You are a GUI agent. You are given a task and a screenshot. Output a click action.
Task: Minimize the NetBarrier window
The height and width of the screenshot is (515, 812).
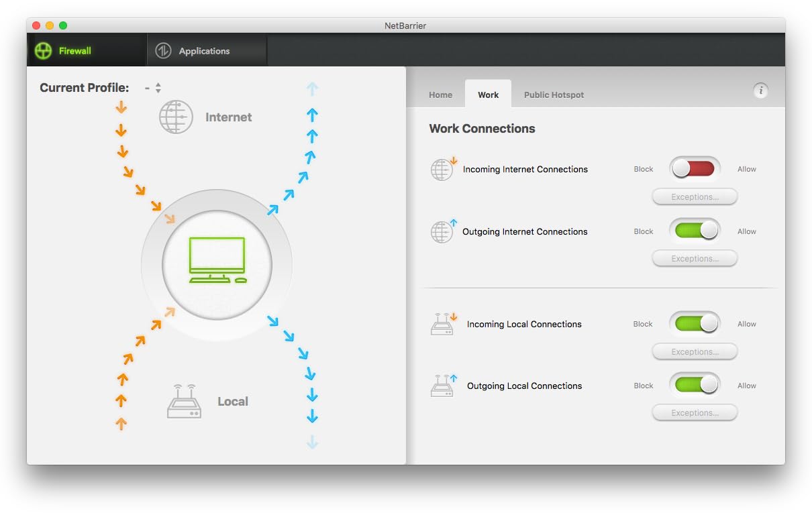pos(50,25)
